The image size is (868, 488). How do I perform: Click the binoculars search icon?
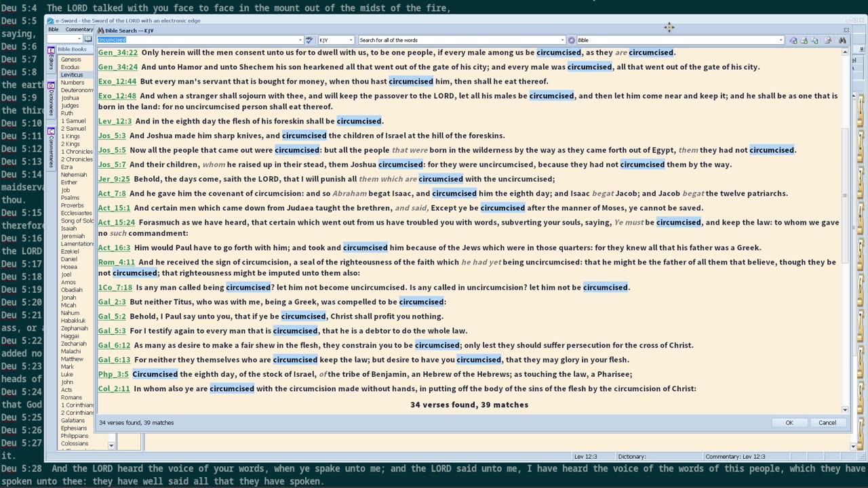[842, 40]
